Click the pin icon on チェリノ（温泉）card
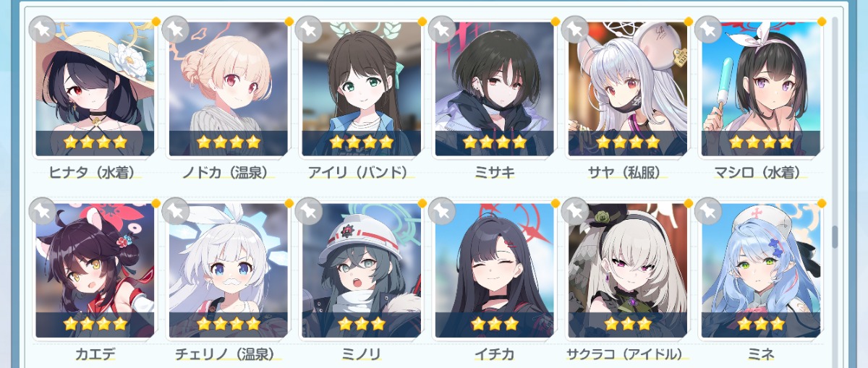 [176, 210]
